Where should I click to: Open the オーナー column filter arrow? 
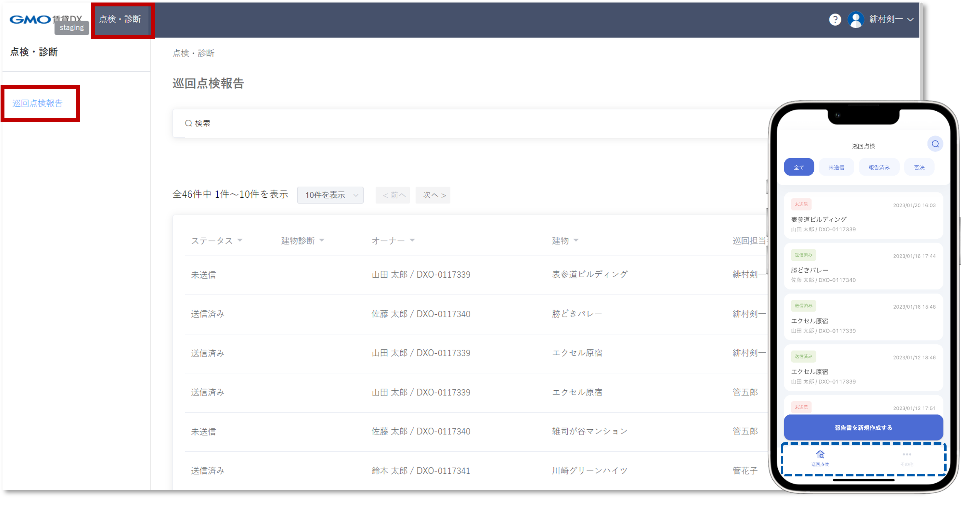point(412,240)
